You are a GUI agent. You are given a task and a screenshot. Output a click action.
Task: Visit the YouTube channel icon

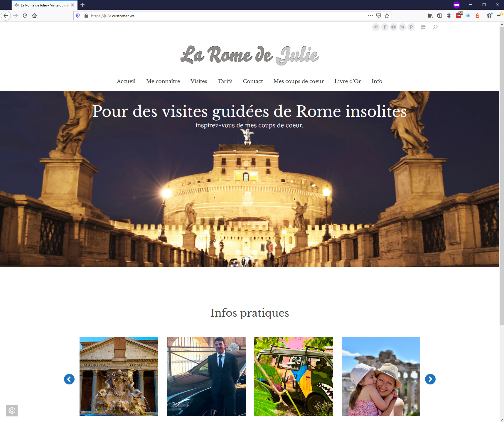point(393,27)
